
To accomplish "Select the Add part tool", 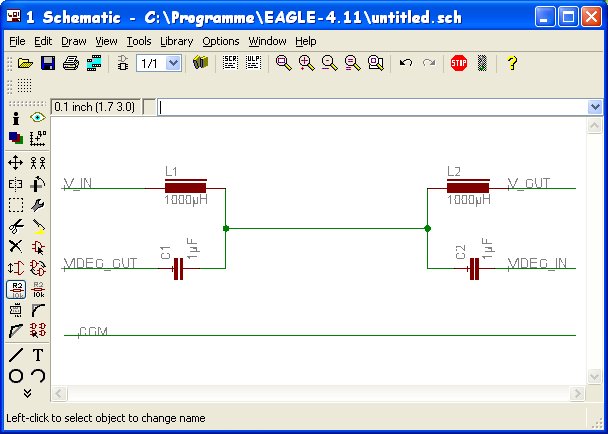I will coord(38,247).
